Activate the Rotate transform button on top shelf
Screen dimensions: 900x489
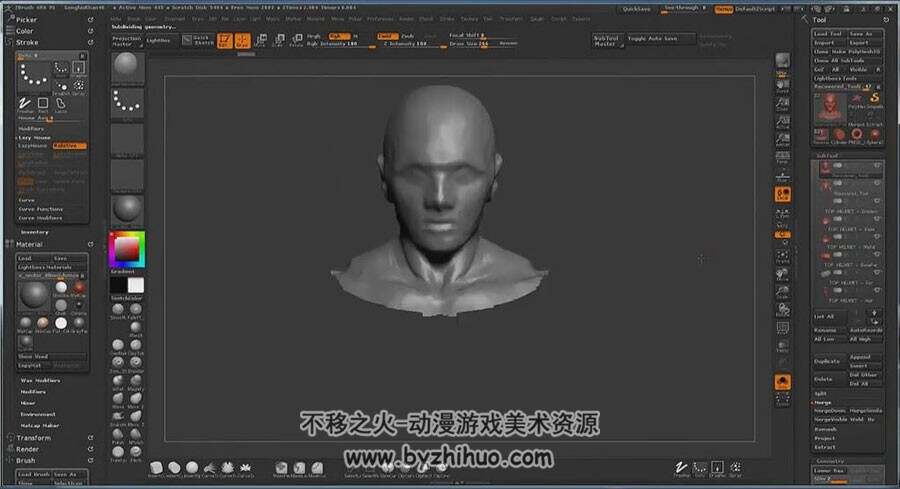click(x=296, y=40)
